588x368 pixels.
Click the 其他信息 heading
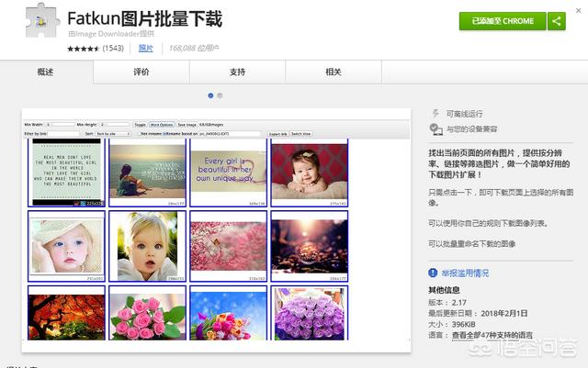pos(444,290)
